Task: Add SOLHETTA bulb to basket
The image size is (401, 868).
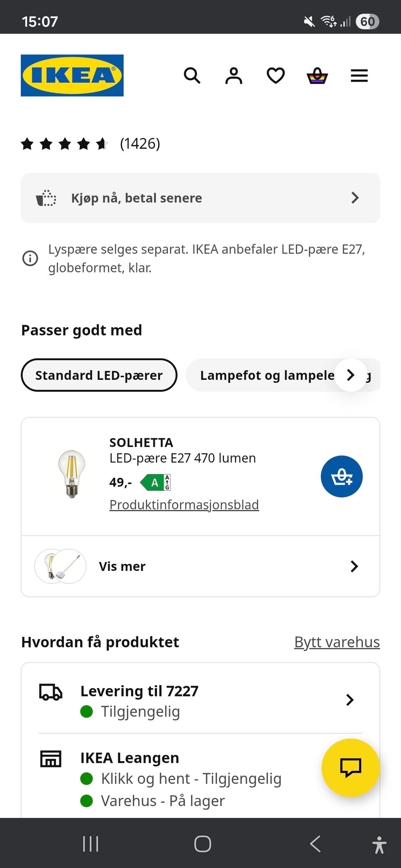Action: click(341, 476)
